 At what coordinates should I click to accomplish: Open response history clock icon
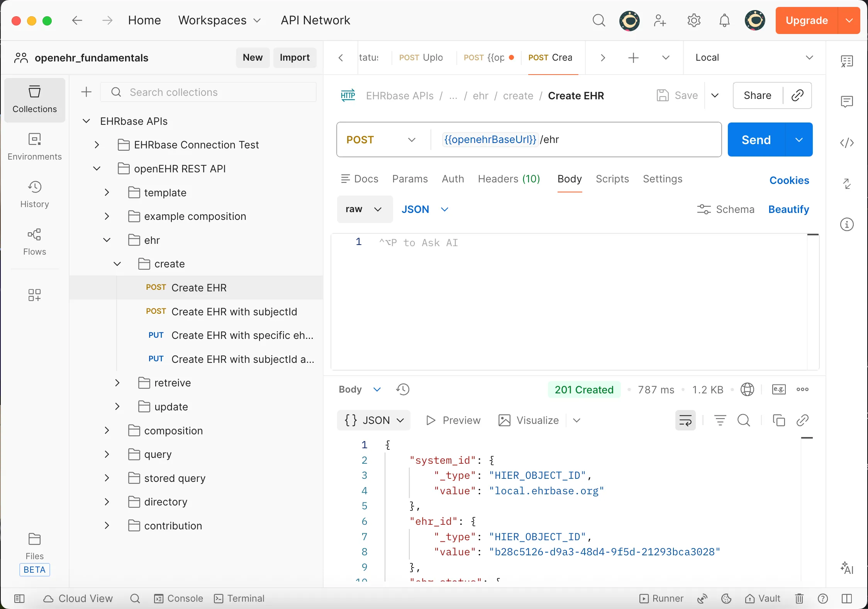point(403,389)
